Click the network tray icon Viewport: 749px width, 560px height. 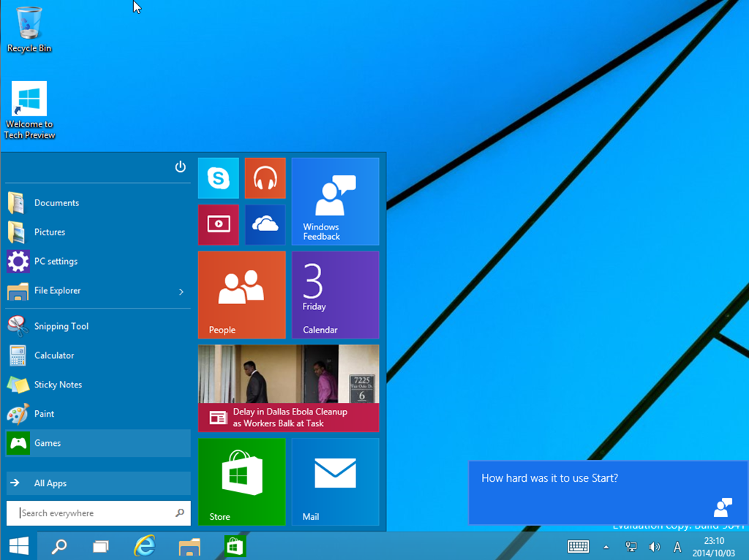pyautogui.click(x=631, y=547)
